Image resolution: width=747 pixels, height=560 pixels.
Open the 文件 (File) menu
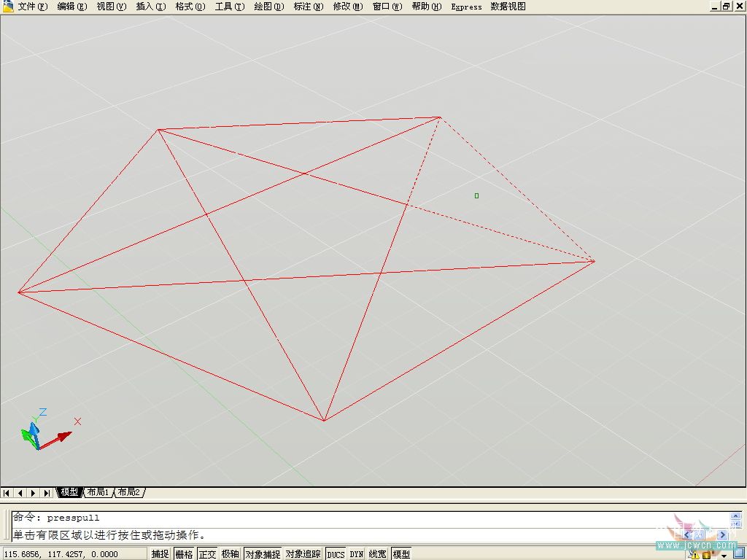point(32,7)
